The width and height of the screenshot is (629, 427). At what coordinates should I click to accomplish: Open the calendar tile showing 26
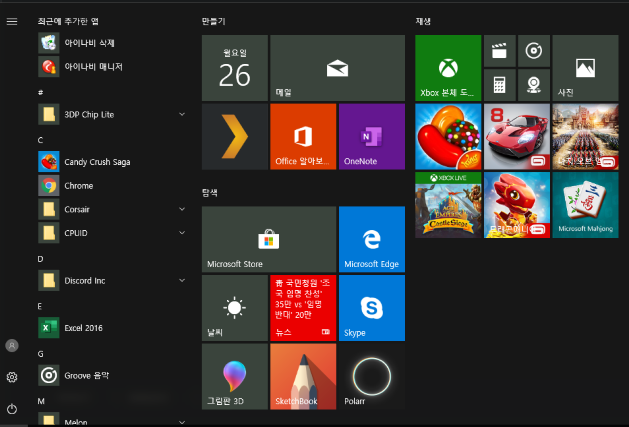[x=235, y=68]
